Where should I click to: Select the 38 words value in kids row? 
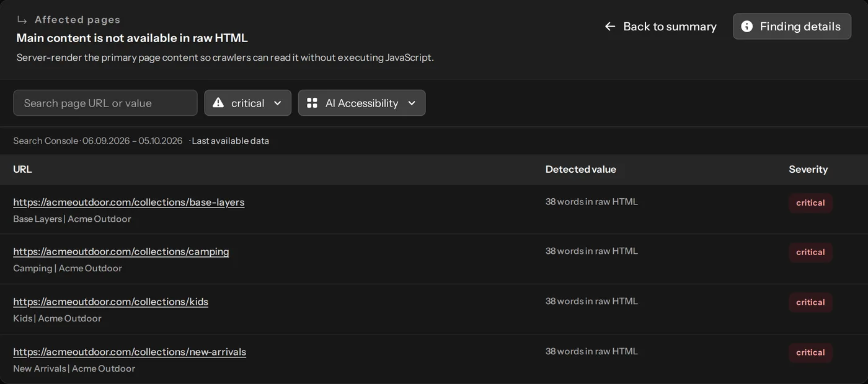point(591,301)
